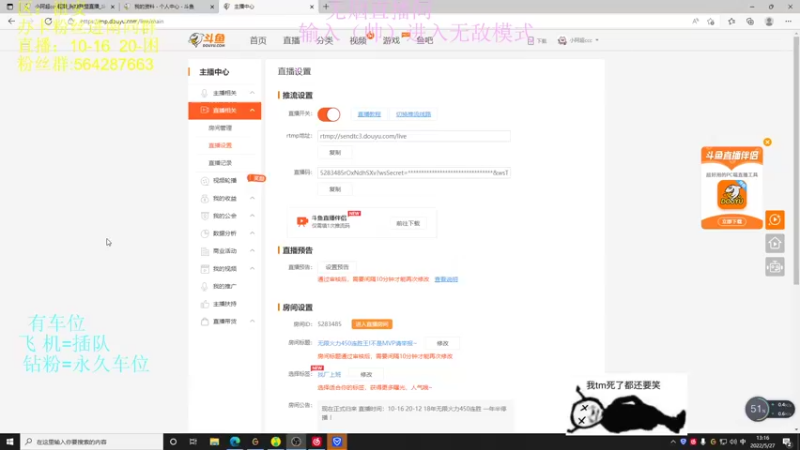This screenshot has height=450, width=800.
Task: Open Windows Start menu
Action: click(10, 442)
